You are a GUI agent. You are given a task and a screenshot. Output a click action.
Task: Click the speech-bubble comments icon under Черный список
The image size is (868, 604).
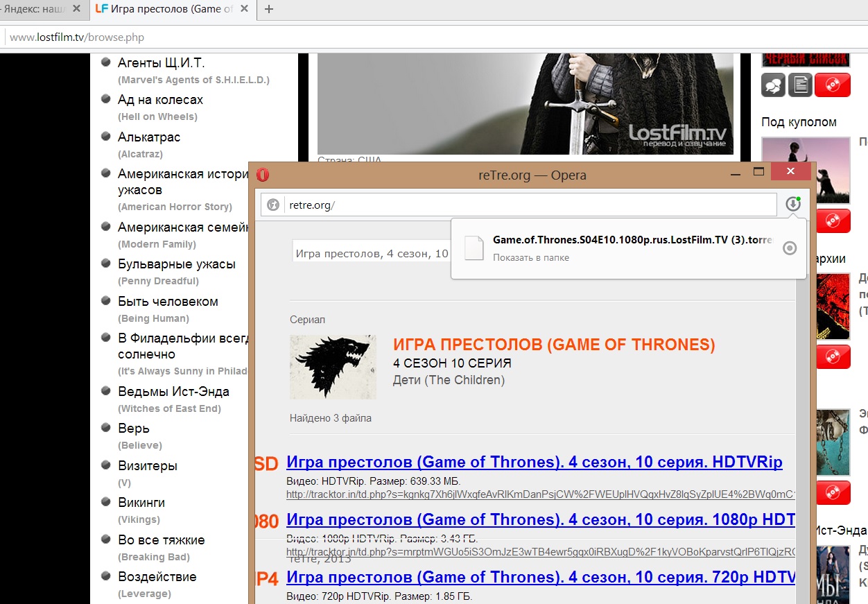click(x=773, y=85)
